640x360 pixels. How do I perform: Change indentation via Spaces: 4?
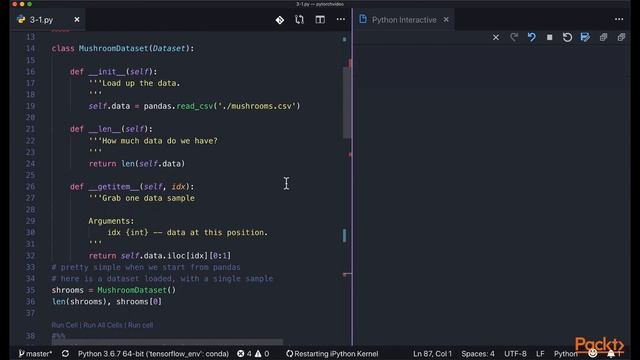478,353
